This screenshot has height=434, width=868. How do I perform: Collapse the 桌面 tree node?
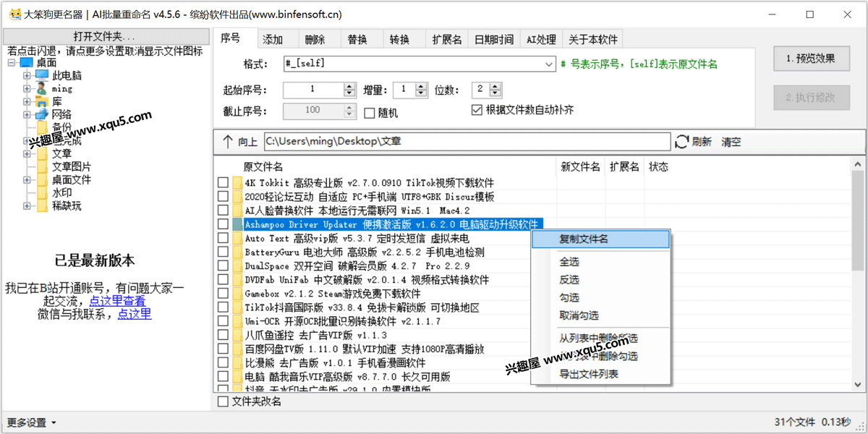pos(12,63)
